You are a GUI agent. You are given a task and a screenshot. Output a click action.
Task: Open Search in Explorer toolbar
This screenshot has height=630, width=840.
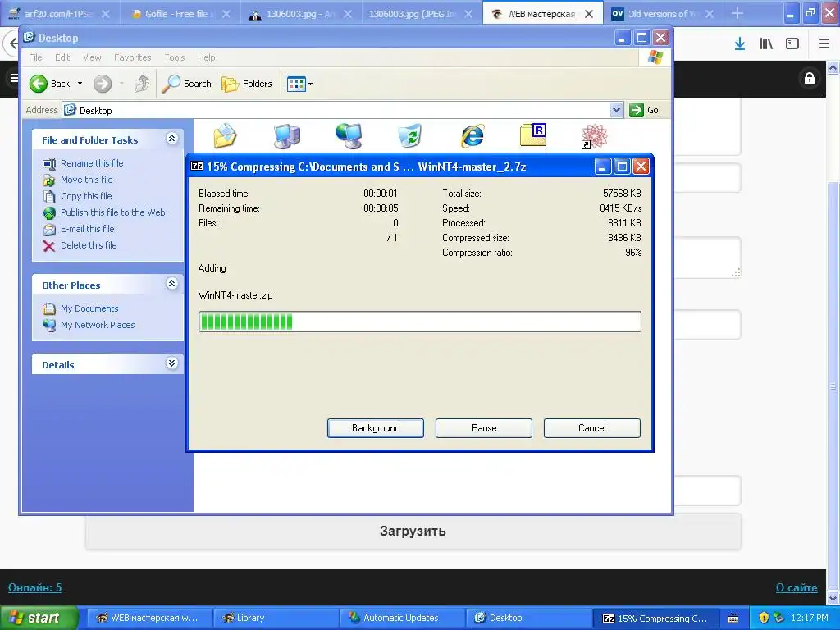(186, 84)
